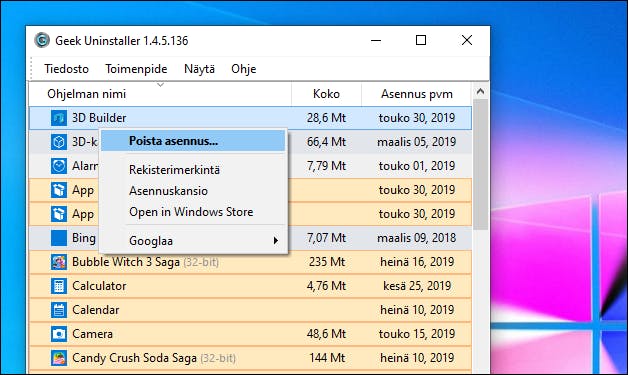The width and height of the screenshot is (628, 375).
Task: Click the 28,6 Mt size value
Action: [x=326, y=118]
